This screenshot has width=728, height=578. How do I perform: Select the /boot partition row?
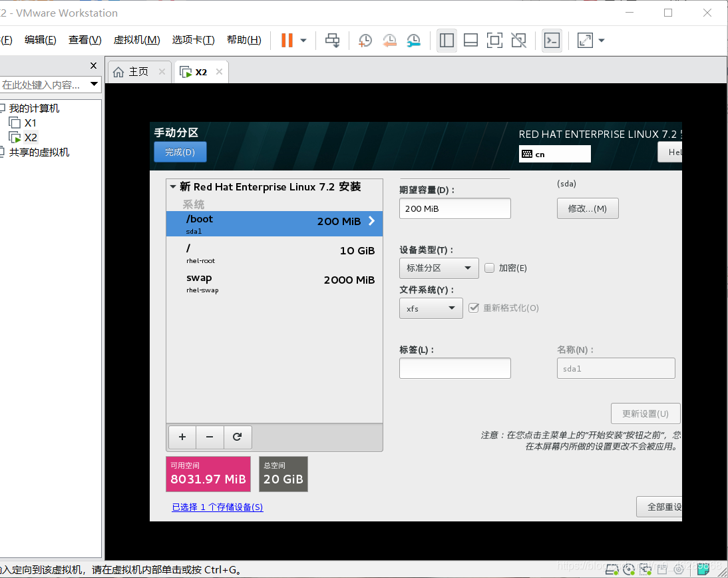[274, 224]
